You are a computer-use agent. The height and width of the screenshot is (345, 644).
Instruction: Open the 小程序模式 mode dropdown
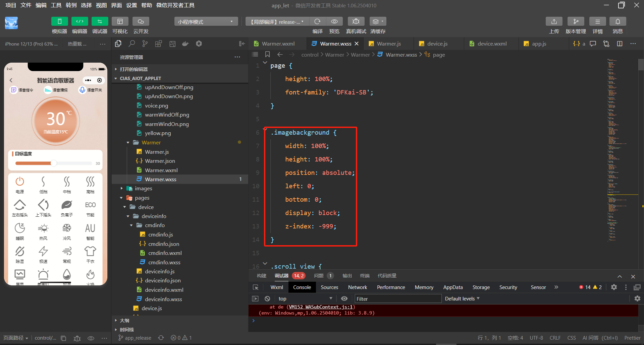[x=206, y=22]
